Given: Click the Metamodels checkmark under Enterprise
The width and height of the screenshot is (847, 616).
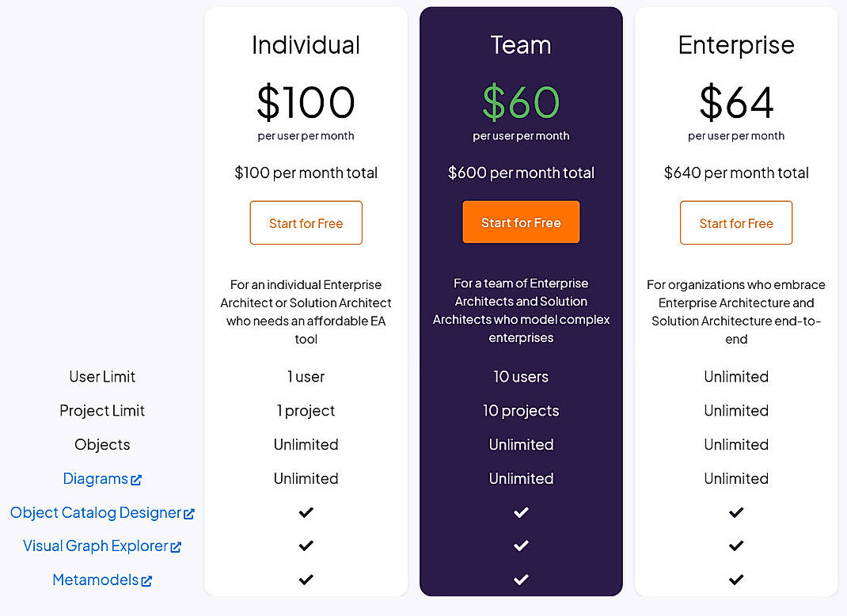Looking at the screenshot, I should (x=735, y=580).
